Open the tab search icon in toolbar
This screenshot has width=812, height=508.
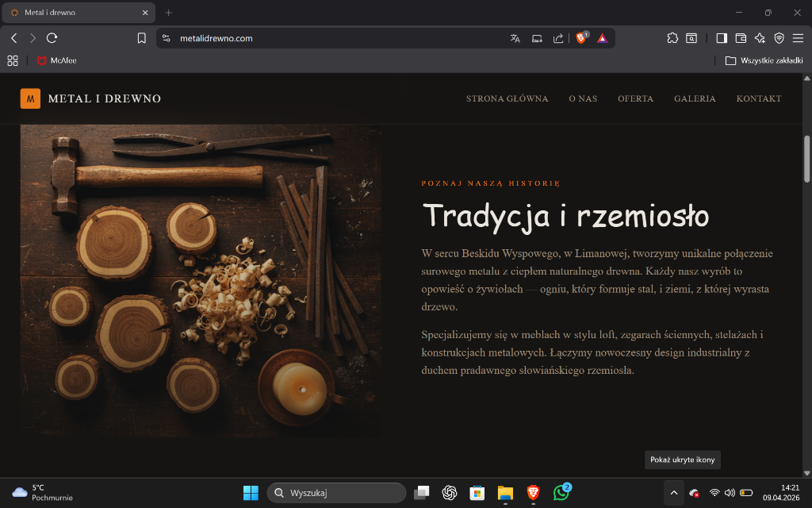coord(691,38)
